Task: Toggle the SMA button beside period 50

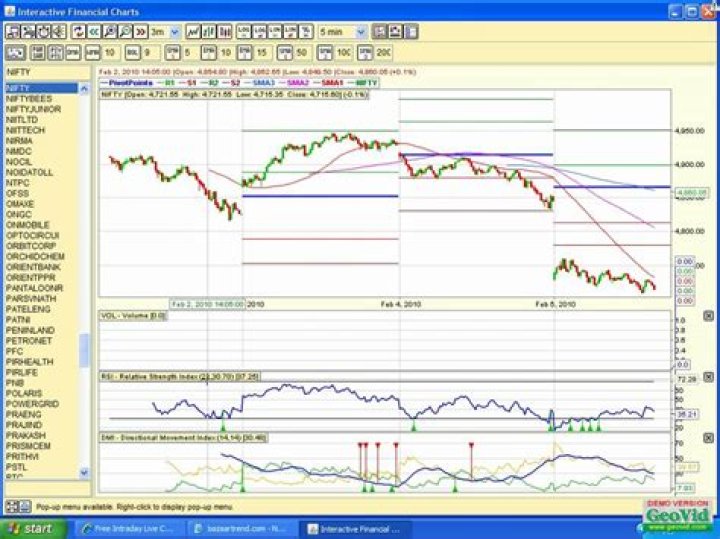Action: (x=285, y=53)
